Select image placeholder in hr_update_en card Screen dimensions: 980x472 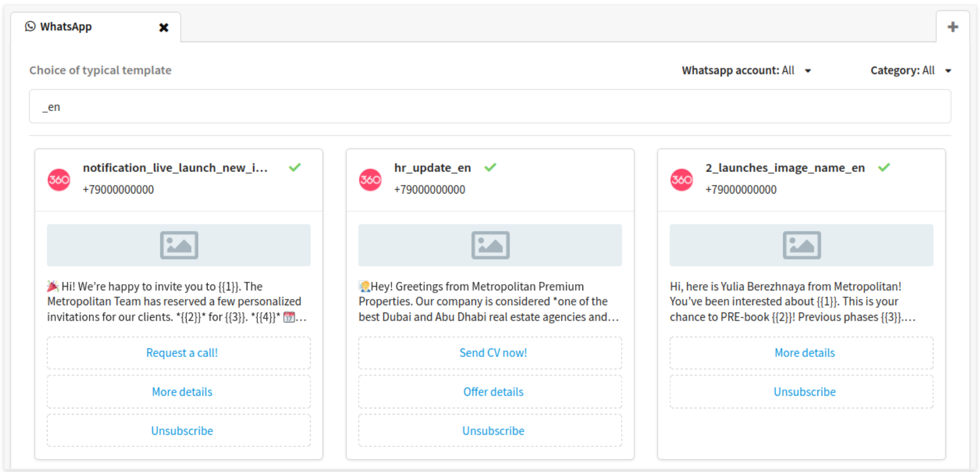tap(490, 245)
